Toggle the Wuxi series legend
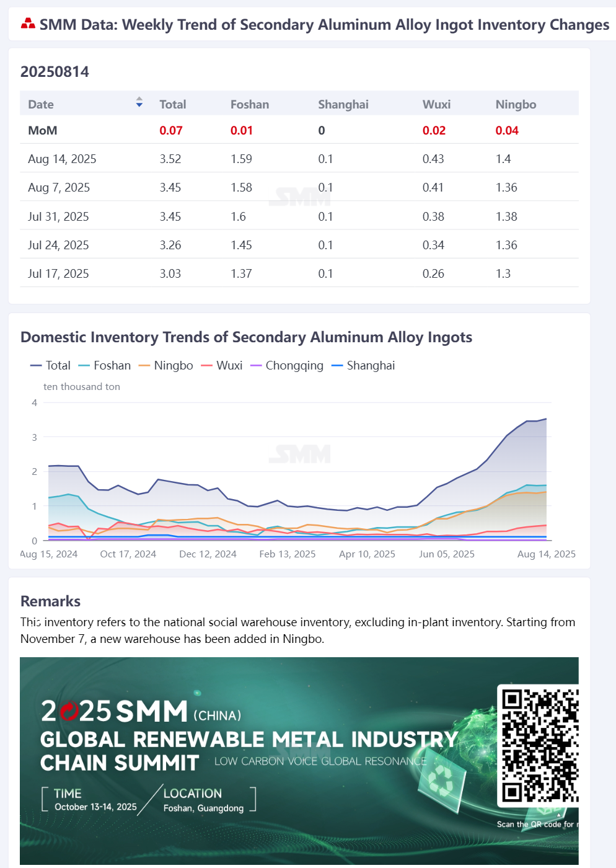 (x=221, y=365)
